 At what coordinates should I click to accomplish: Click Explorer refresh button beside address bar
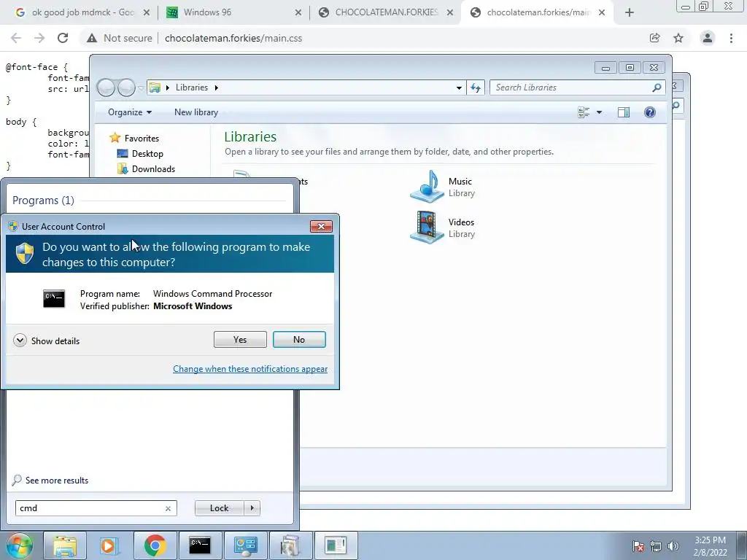coord(476,87)
